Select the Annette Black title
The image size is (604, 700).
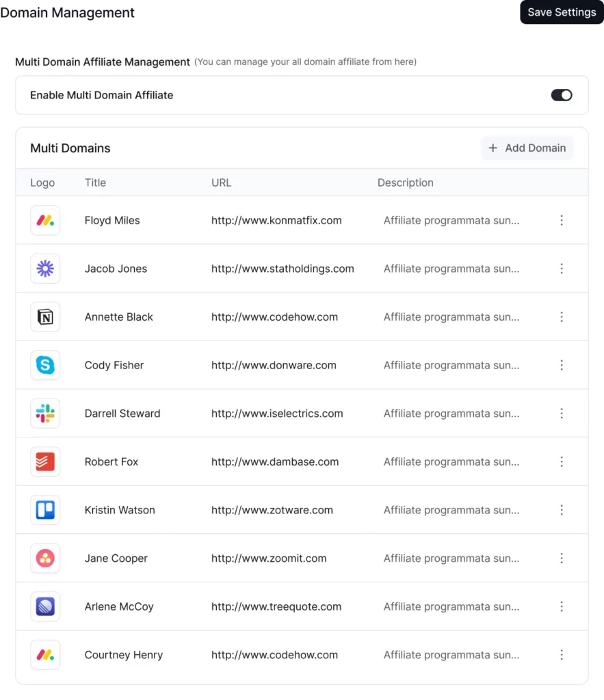point(119,317)
